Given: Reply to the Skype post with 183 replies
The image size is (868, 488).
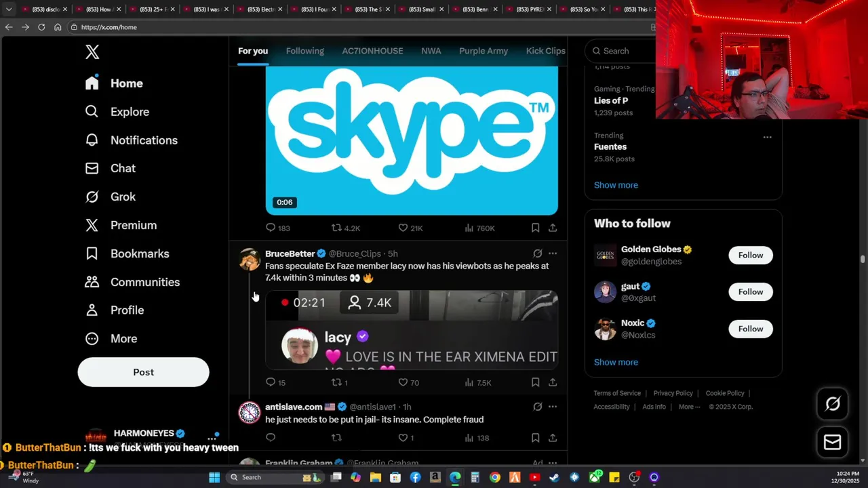Looking at the screenshot, I should pos(278,228).
